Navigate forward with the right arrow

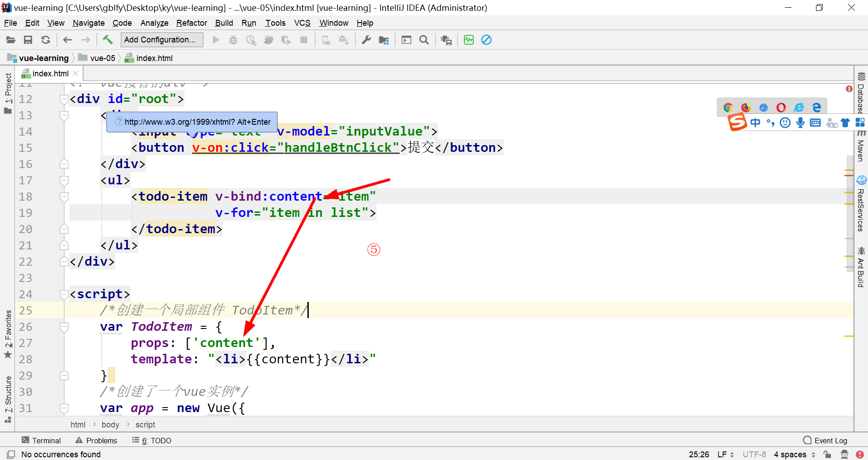[85, 40]
